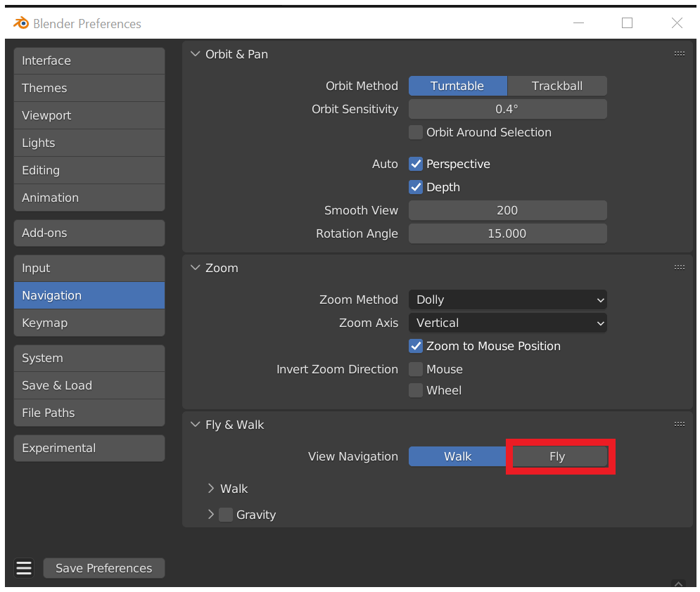Open the hamburger menu near Save Preferences
Image resolution: width=700 pixels, height=592 pixels.
(x=23, y=567)
